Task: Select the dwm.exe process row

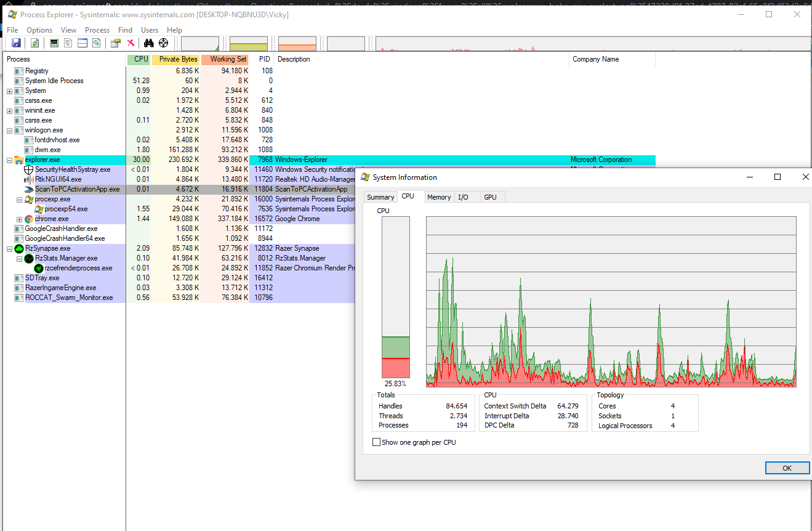Action: tap(329, 150)
